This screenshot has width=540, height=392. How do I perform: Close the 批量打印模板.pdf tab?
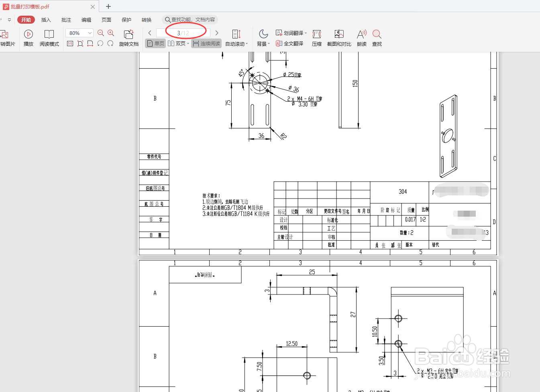click(93, 7)
